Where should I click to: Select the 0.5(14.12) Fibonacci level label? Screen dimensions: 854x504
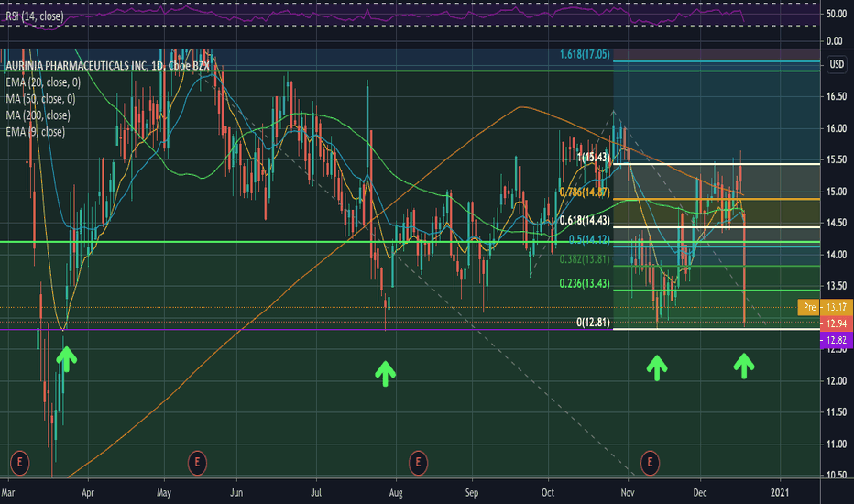pyautogui.click(x=589, y=240)
